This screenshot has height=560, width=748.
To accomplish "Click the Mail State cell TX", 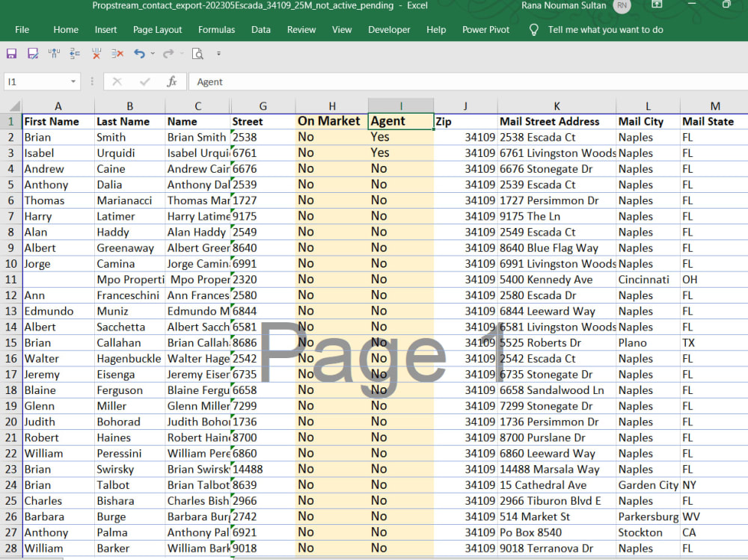I will point(714,342).
